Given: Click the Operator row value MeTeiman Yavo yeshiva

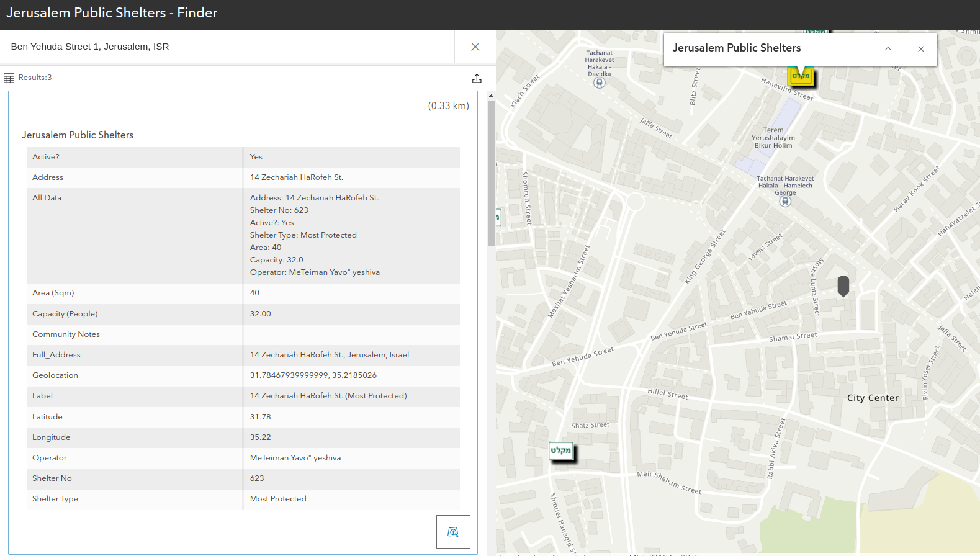Looking at the screenshot, I should coord(295,458).
